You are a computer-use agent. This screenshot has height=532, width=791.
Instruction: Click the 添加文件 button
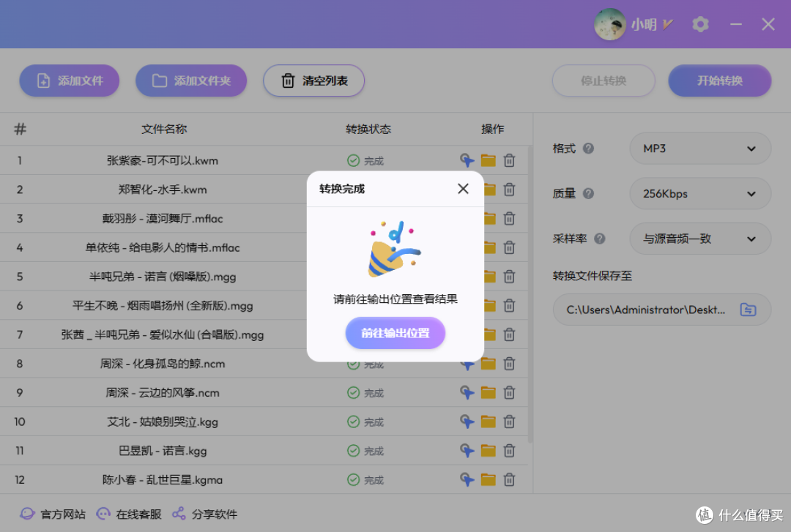click(69, 80)
